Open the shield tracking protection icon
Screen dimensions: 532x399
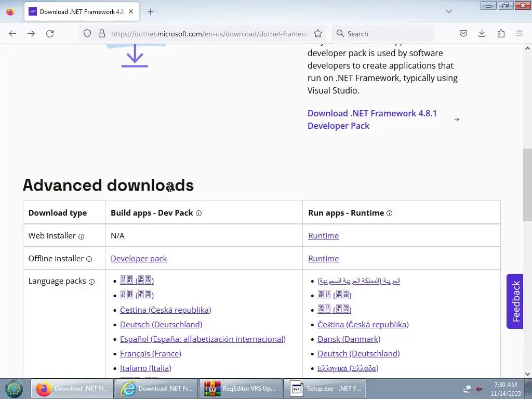coord(87,34)
